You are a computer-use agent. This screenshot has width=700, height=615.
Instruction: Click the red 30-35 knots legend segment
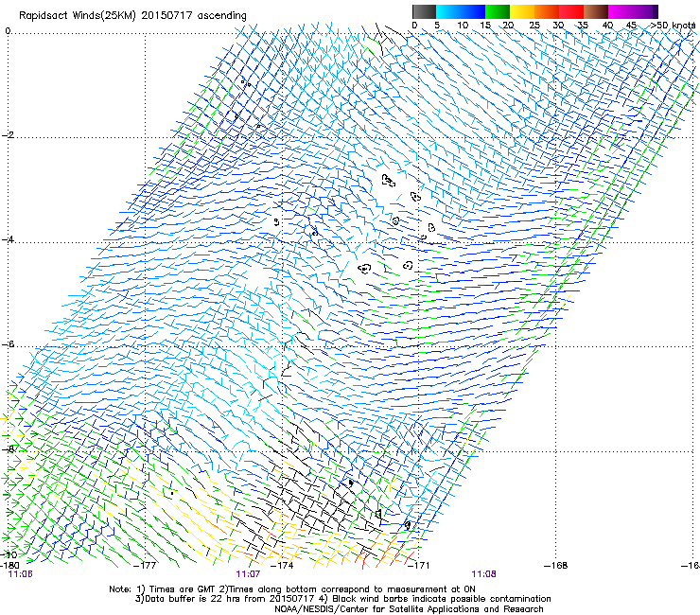(571, 11)
